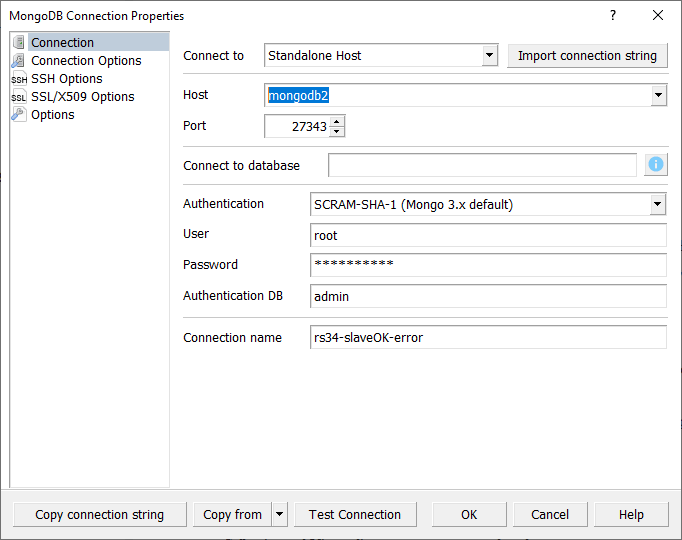
Task: Click into the Connect to database field
Action: (x=482, y=165)
